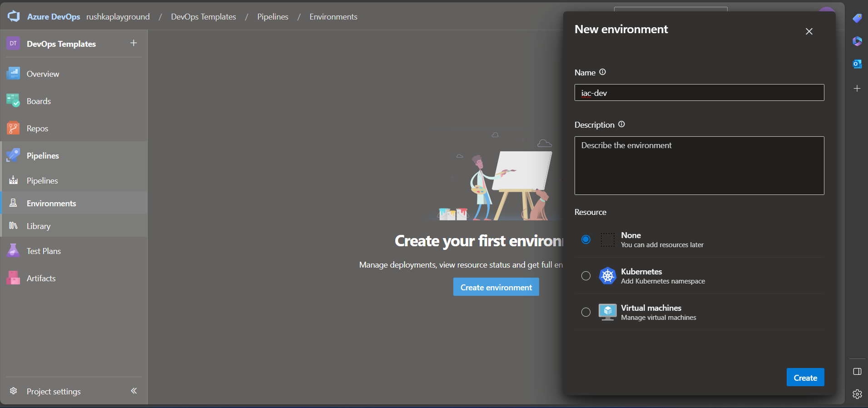Close the New environment panel
Screen dimensions: 868x408
pos(809,31)
